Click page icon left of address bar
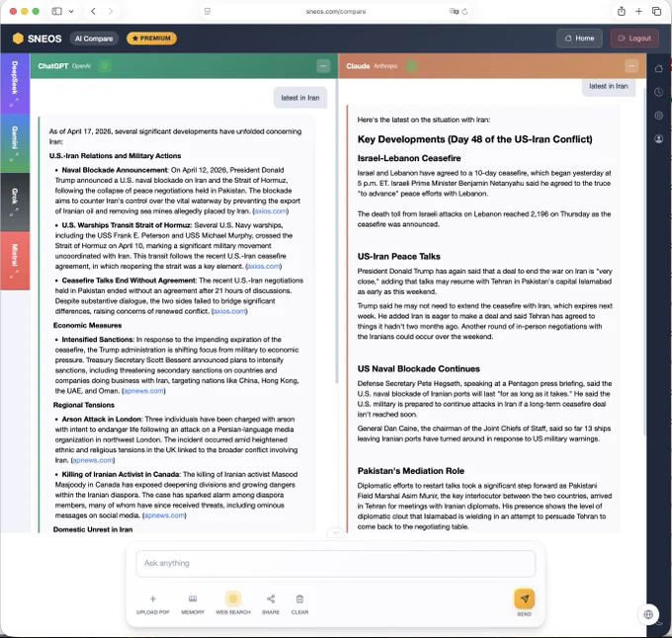 pos(208,12)
